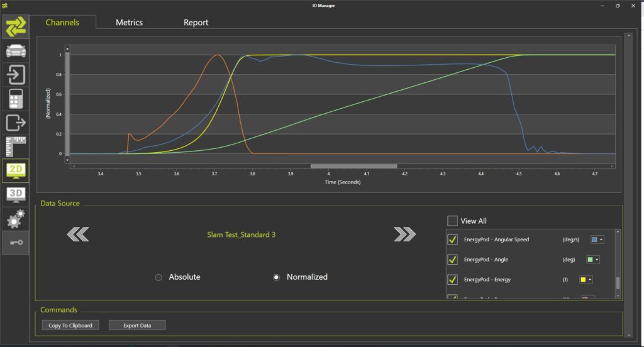The height and width of the screenshot is (347, 644).
Task: Open the calculator sidebar icon
Action: (16, 99)
